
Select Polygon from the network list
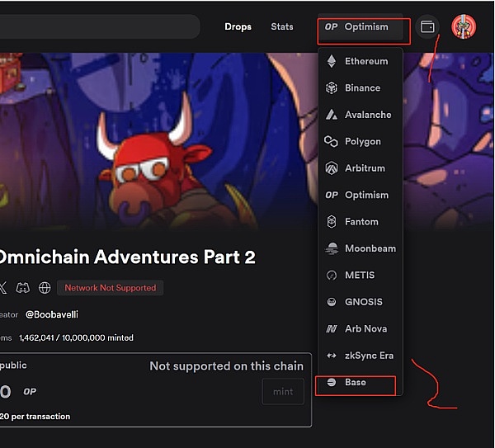(361, 141)
